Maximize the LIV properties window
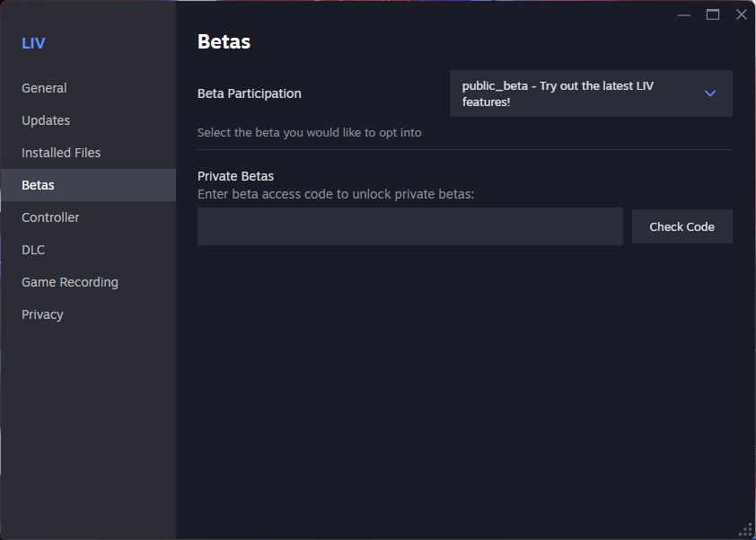756x540 pixels. pos(713,15)
